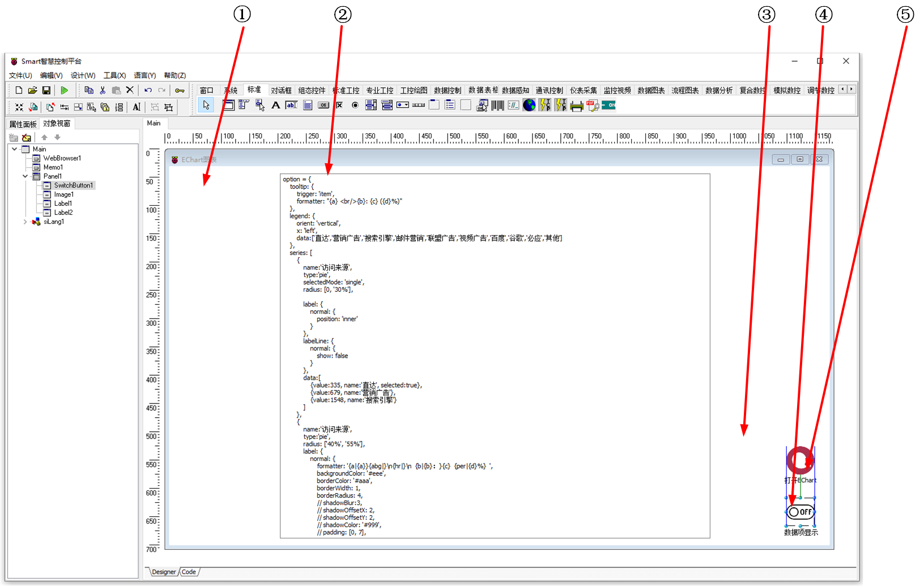Open the 标准 component tab

pyautogui.click(x=254, y=90)
